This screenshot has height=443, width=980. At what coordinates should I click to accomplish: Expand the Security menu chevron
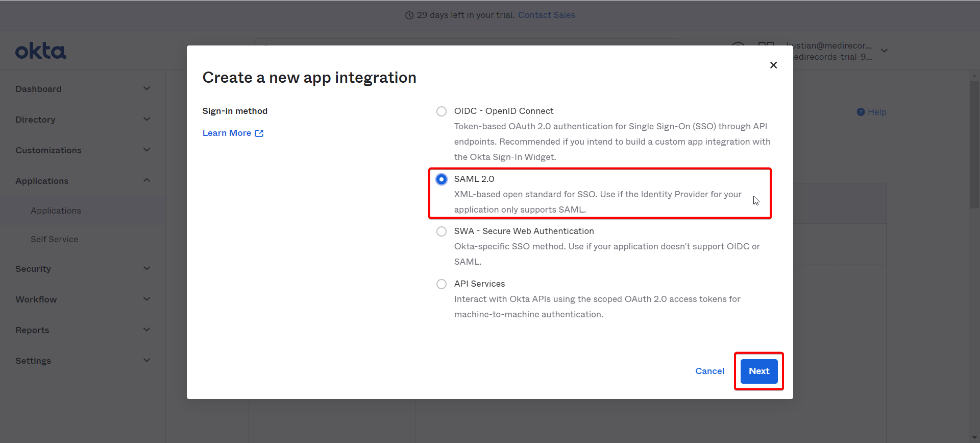point(147,268)
